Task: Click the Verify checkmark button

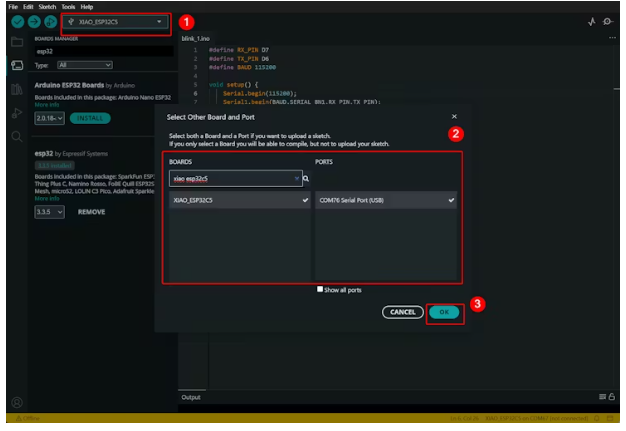Action: tap(17, 22)
